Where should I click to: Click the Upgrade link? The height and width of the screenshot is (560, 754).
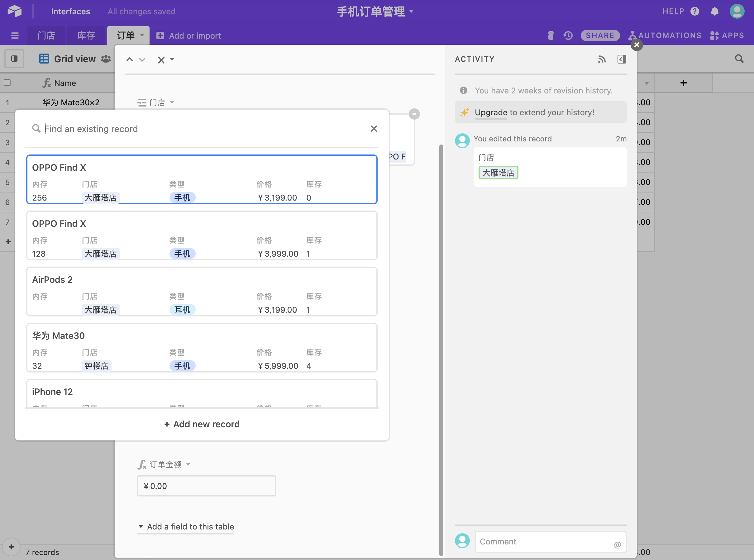[491, 112]
